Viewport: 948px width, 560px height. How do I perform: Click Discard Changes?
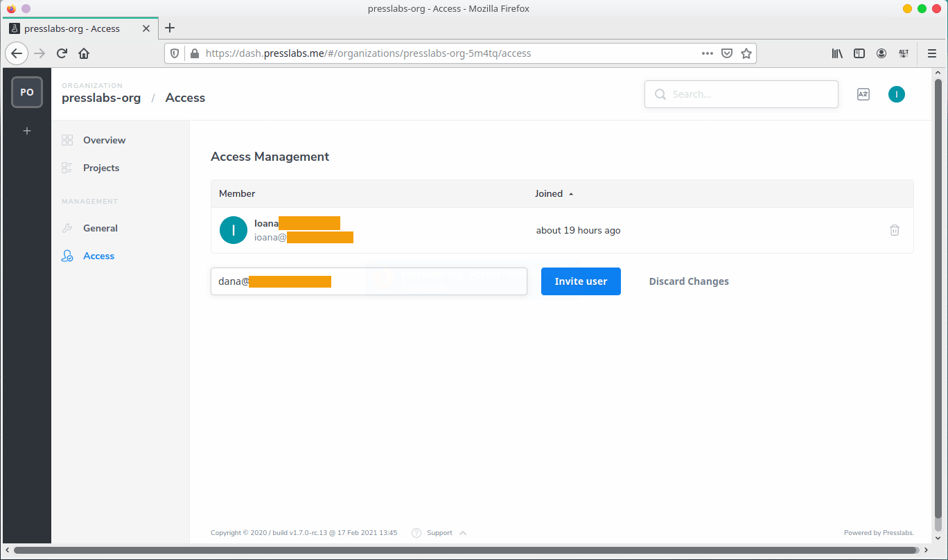click(689, 281)
